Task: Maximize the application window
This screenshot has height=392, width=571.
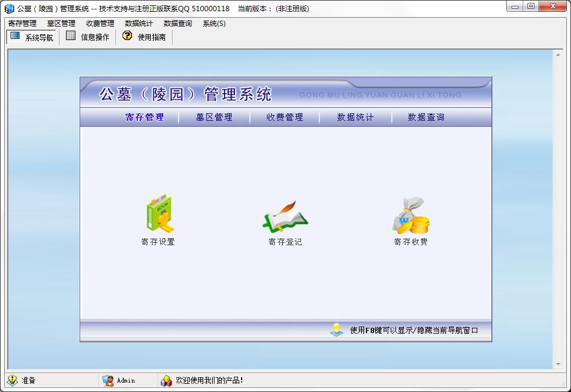Action: pos(531,6)
